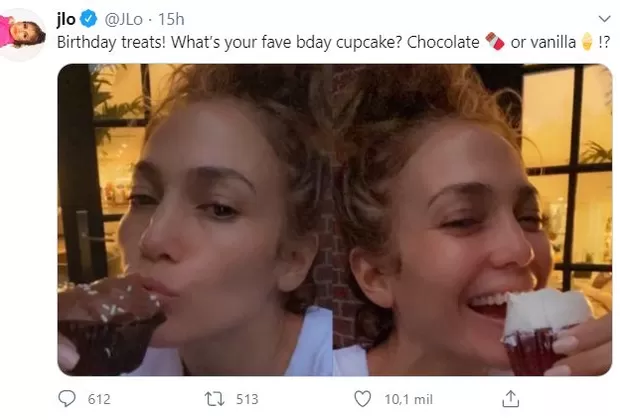620x420 pixels.
Task: Visit the @JLo handle link
Action: point(126,19)
